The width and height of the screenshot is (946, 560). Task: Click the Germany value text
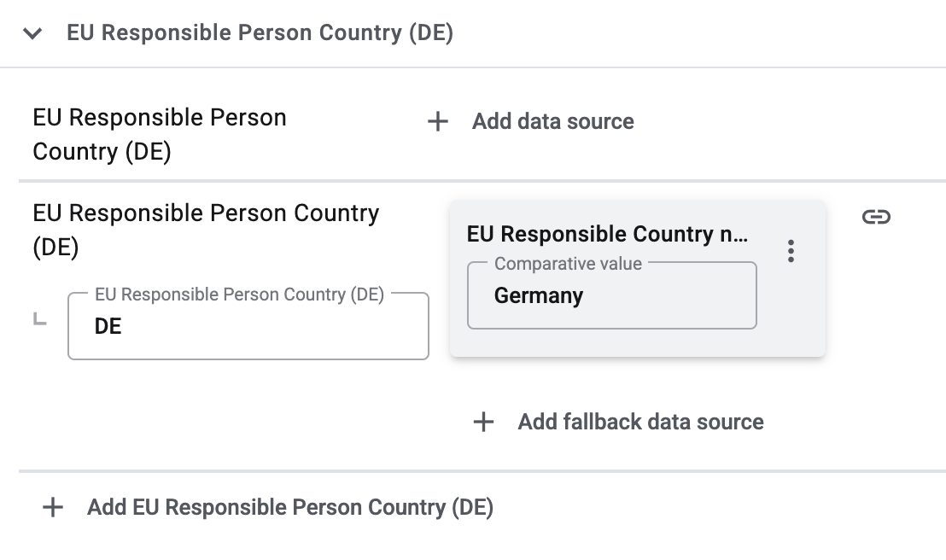539,296
